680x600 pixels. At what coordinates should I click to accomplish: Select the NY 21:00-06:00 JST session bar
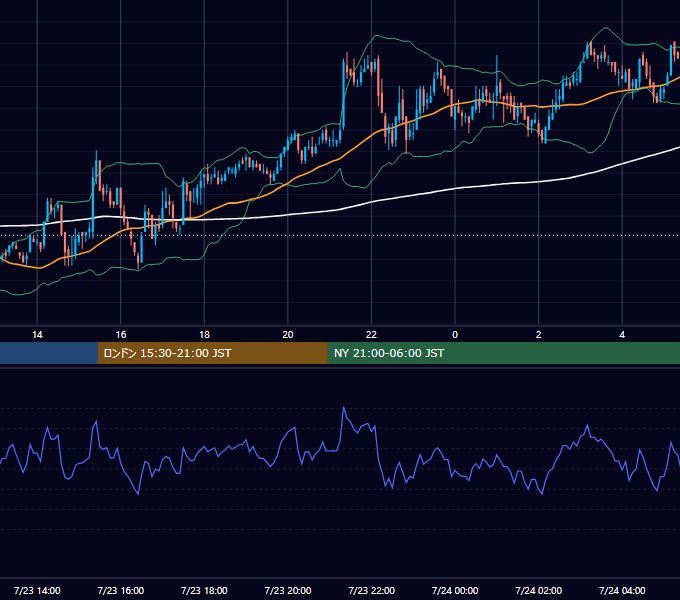tap(503, 353)
